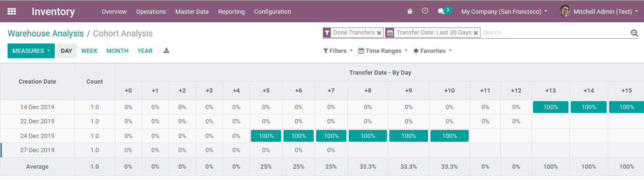This screenshot has width=644, height=180.
Task: Click the Count column header
Action: coord(94,82)
